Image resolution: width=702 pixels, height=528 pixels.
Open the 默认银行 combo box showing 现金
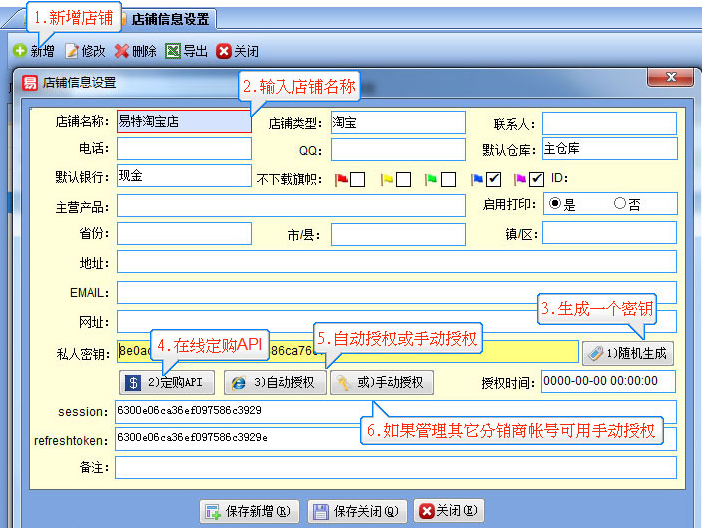[184, 175]
